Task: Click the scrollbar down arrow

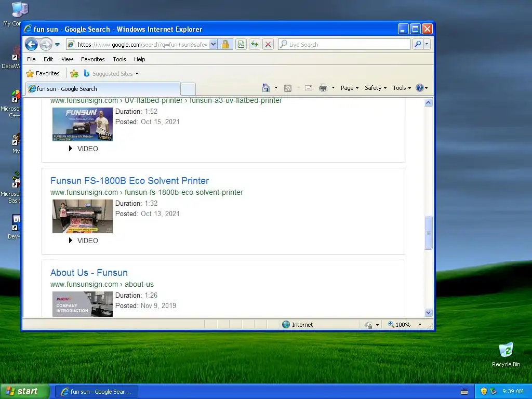Action: click(428, 312)
